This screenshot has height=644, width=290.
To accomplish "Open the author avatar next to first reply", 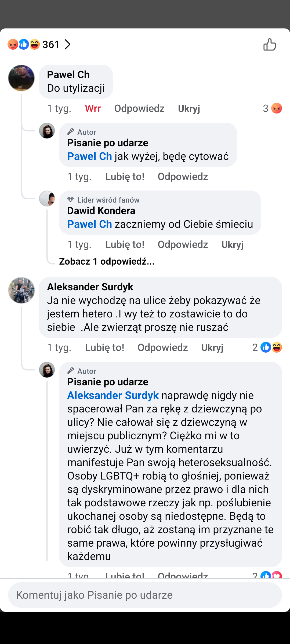I will pos(47,131).
